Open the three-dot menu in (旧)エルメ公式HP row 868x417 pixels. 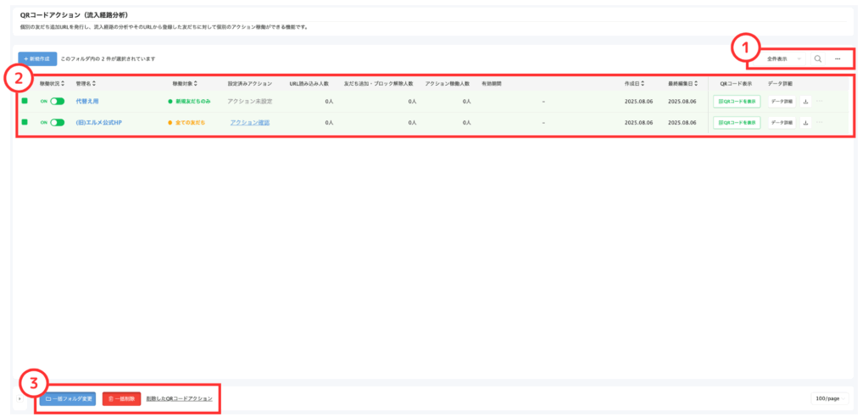click(x=821, y=122)
